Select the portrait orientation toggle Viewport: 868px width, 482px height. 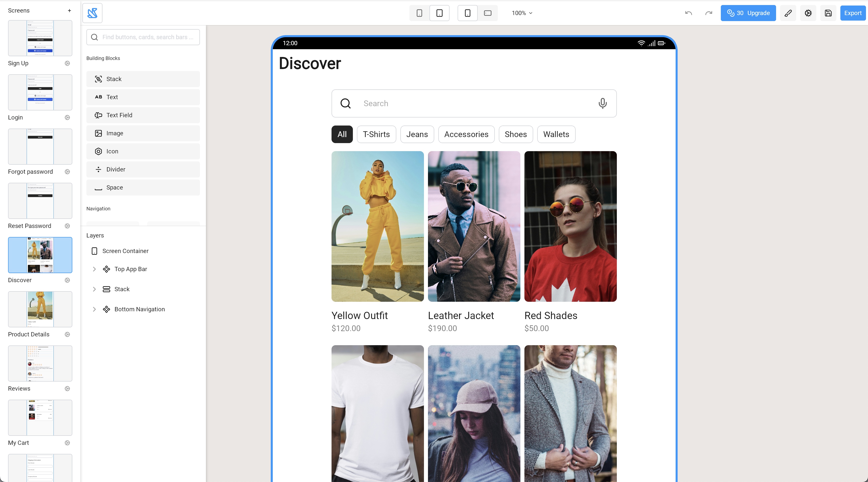pos(467,13)
